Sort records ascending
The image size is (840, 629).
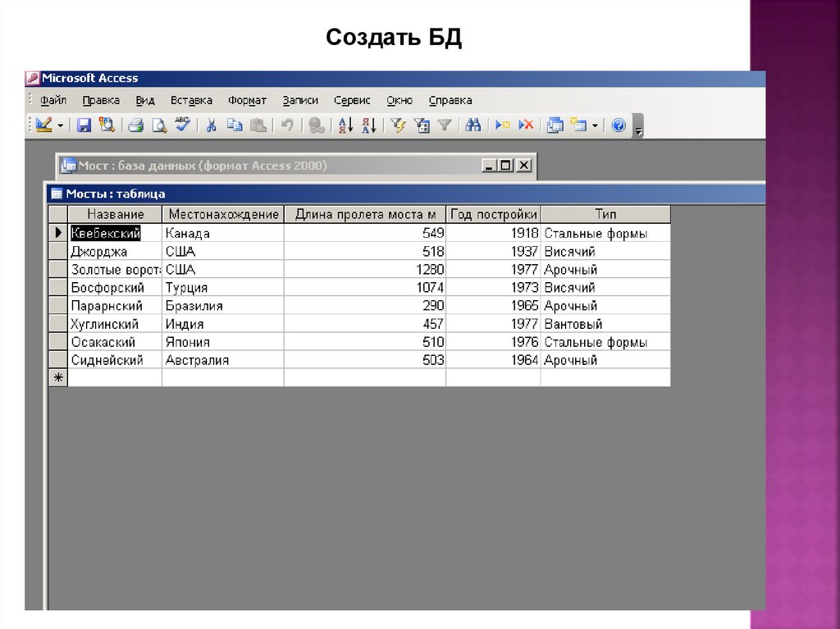click(x=345, y=125)
